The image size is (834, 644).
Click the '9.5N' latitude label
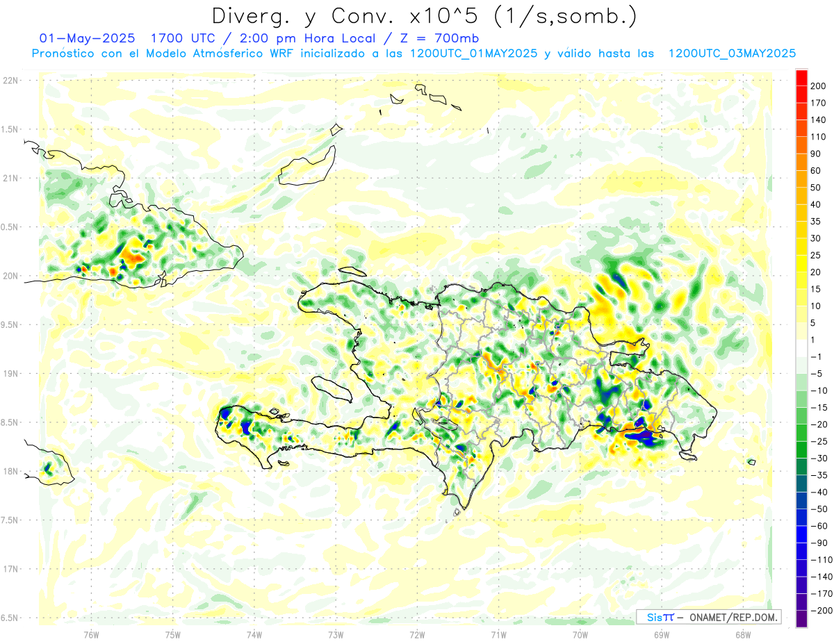pyautogui.click(x=10, y=324)
